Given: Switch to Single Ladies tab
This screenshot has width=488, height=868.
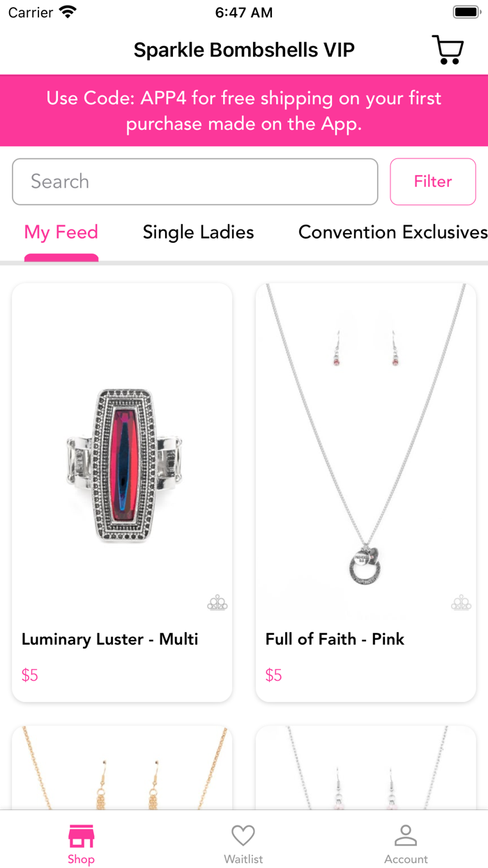Looking at the screenshot, I should [198, 232].
